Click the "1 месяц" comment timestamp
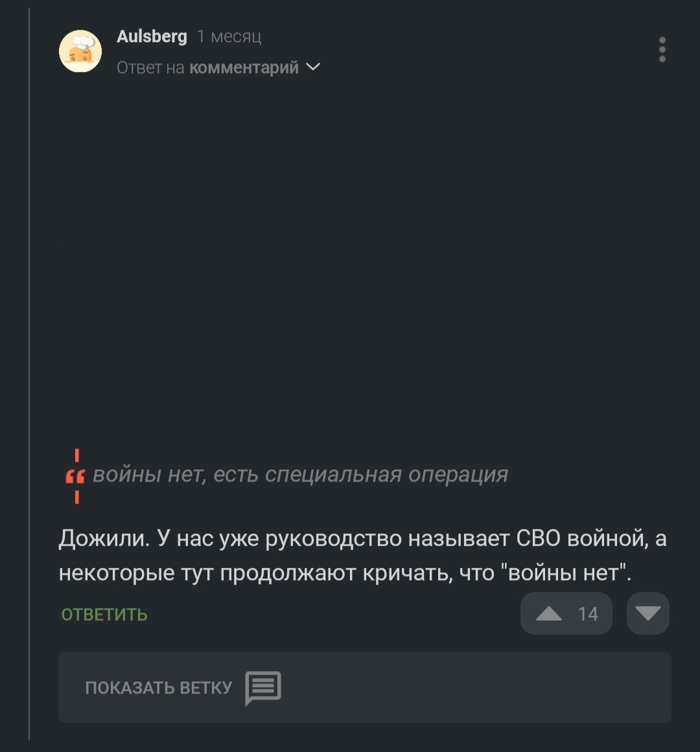Image resolution: width=700 pixels, height=752 pixels. [x=229, y=37]
